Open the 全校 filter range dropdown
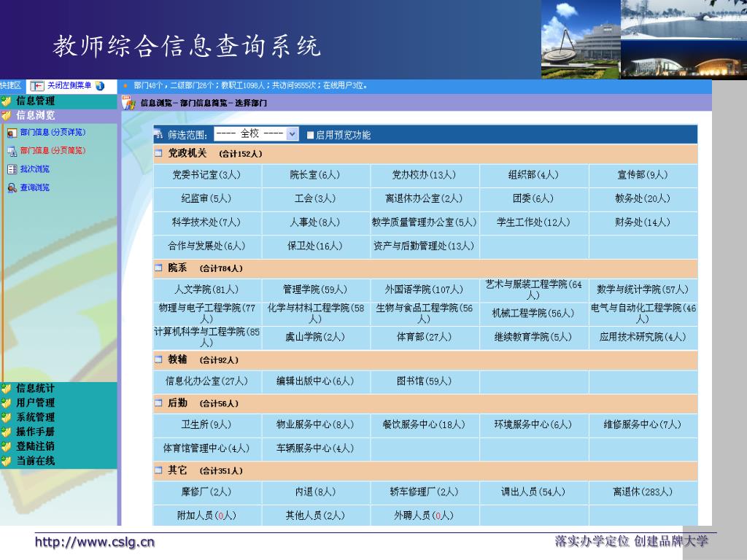 pos(256,134)
